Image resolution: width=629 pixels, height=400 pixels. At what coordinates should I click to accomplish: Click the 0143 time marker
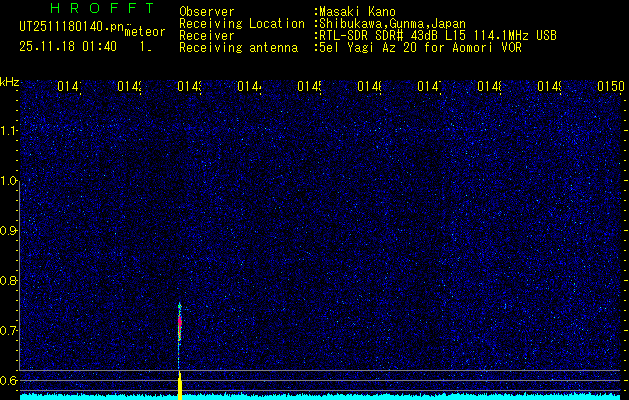(x=189, y=86)
